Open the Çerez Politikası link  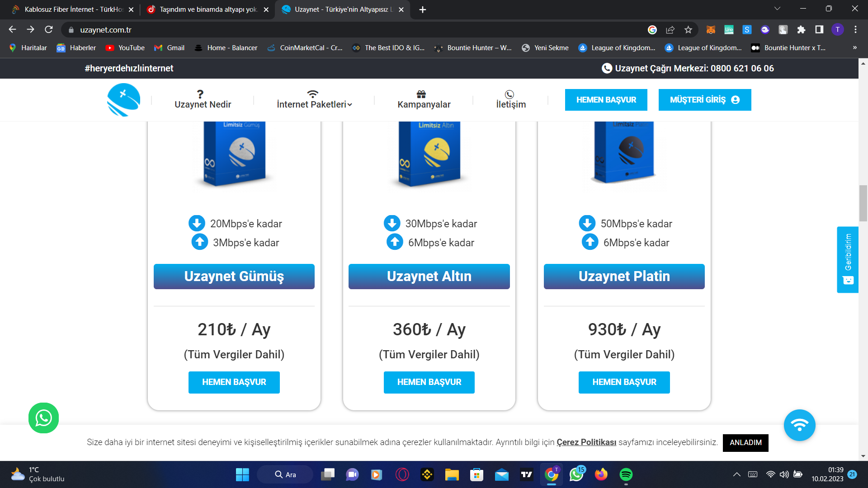click(586, 442)
